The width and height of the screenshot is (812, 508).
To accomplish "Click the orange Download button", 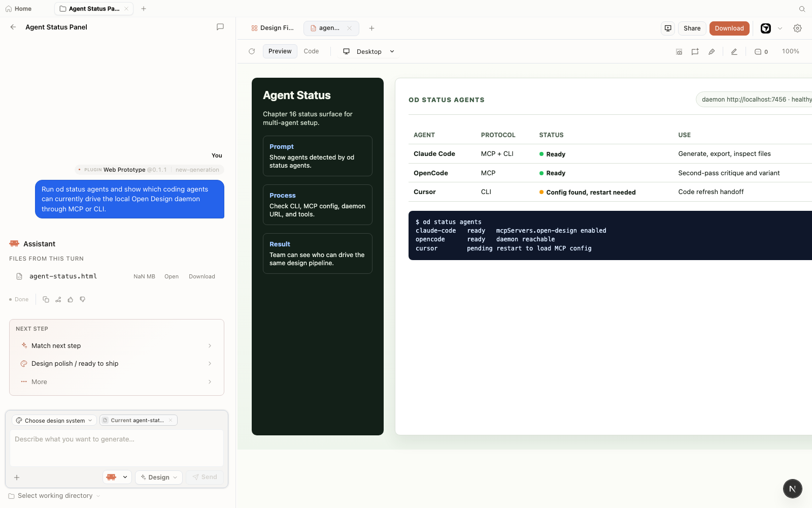I will click(x=729, y=28).
